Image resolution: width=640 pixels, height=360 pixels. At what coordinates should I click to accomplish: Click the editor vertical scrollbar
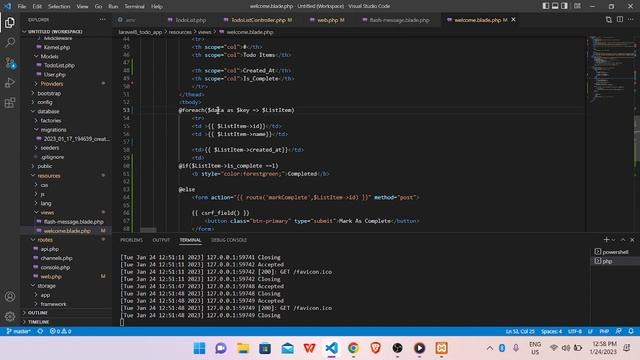click(x=637, y=139)
